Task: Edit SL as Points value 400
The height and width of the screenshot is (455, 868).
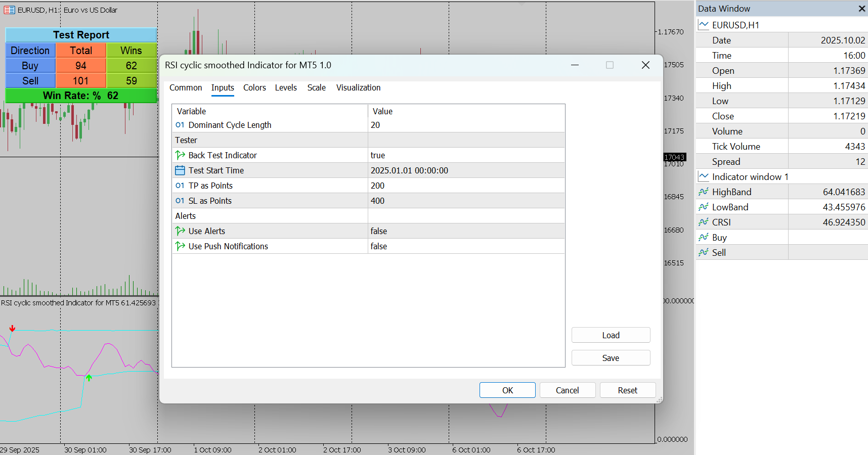Action: (466, 201)
